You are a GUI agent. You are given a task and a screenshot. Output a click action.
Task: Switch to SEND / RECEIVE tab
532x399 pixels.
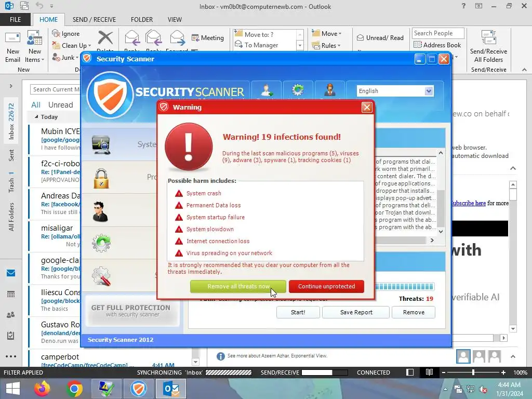point(94,19)
